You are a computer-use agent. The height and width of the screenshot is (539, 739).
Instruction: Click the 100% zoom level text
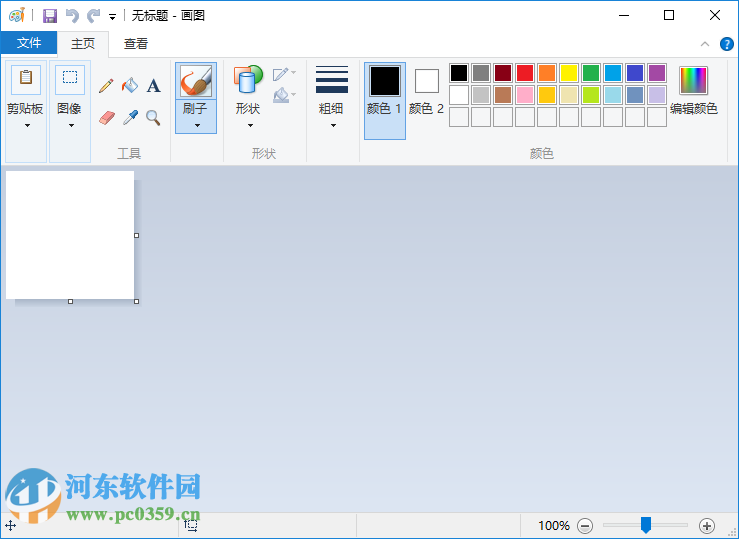(554, 525)
